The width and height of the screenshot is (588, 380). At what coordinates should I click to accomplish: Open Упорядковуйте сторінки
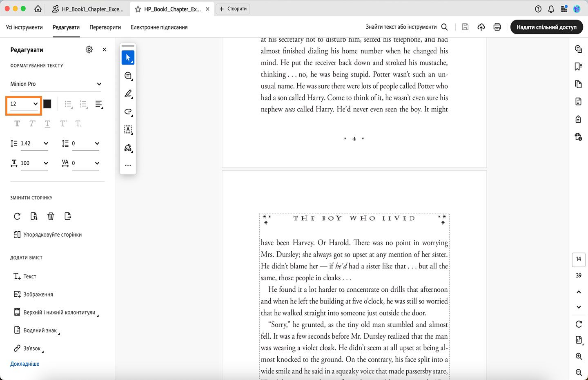[x=48, y=235]
